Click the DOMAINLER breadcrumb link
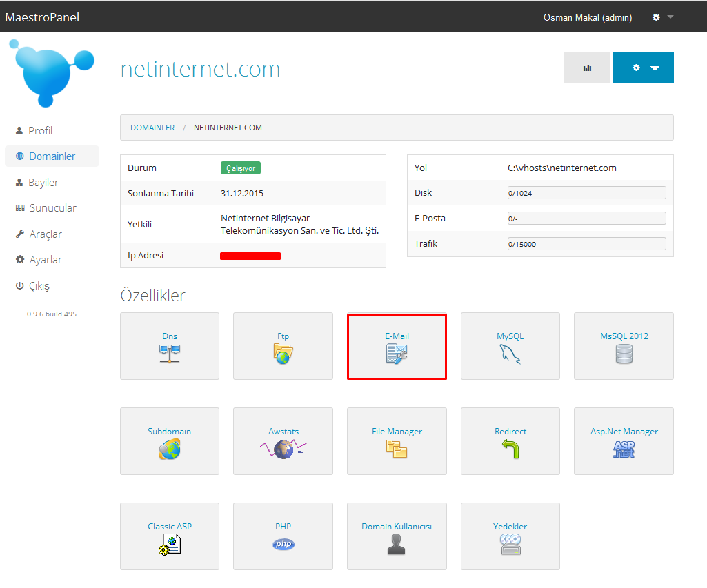707x588 pixels. click(152, 128)
